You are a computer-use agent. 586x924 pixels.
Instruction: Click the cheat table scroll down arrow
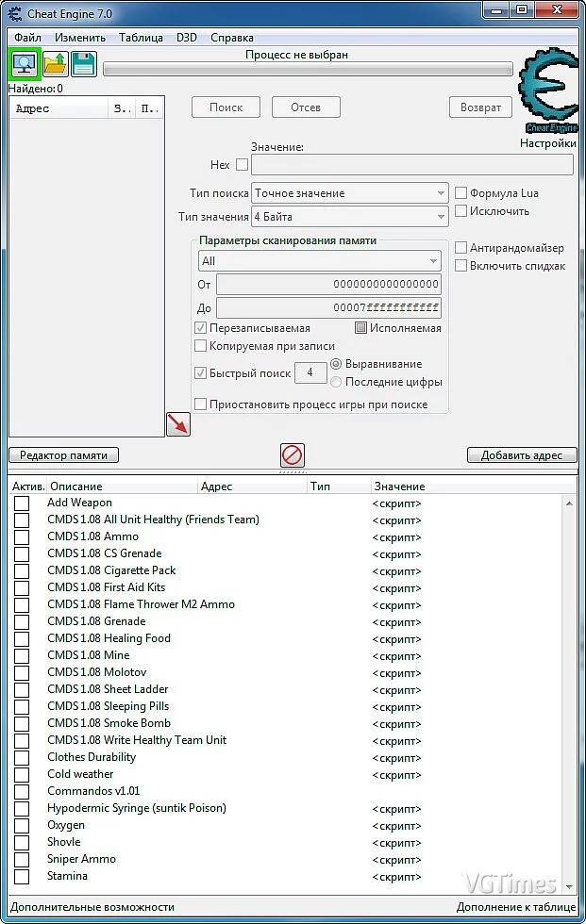tap(569, 886)
